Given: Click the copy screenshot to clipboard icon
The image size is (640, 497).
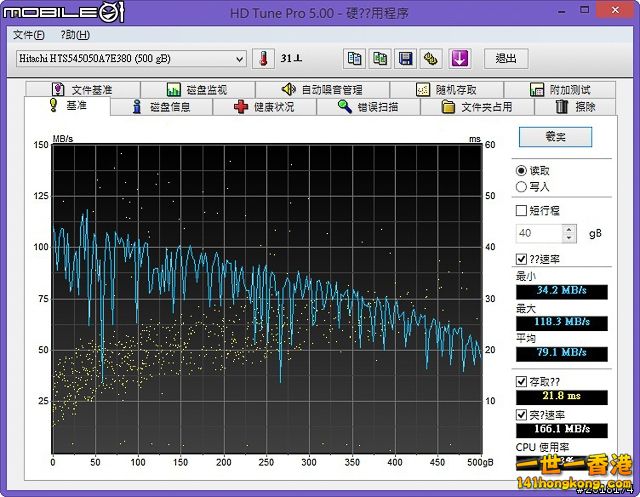Looking at the screenshot, I should tap(380, 58).
